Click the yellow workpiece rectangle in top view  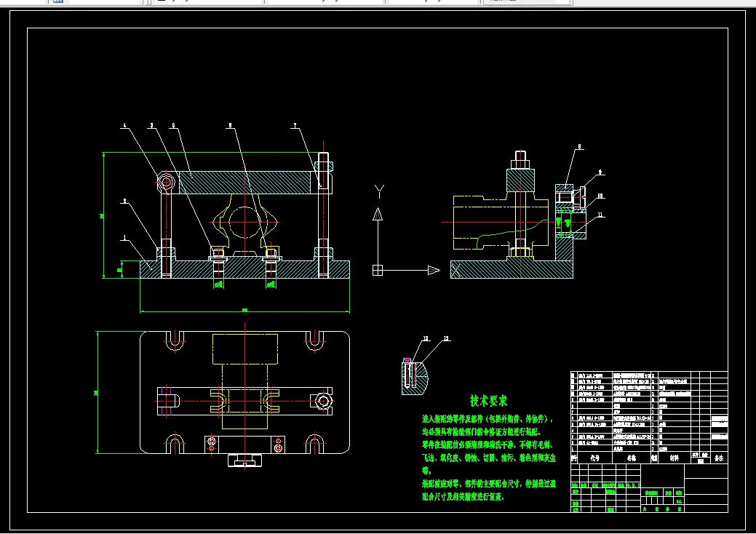pyautogui.click(x=245, y=349)
